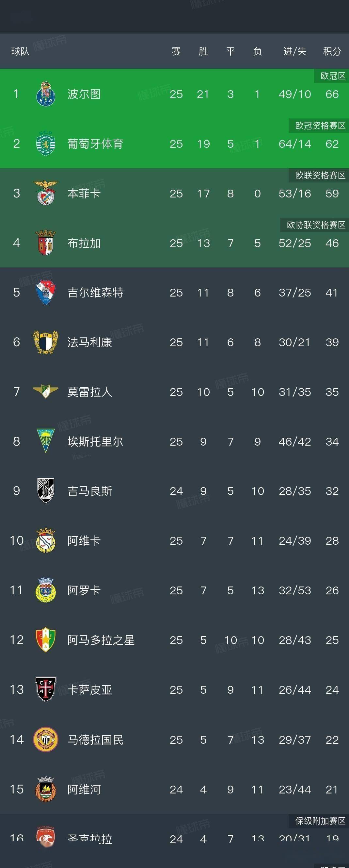Viewport: 349px width, 868px height.
Task: Tap the 欧冠资格赛区 zone label
Action: (x=320, y=126)
